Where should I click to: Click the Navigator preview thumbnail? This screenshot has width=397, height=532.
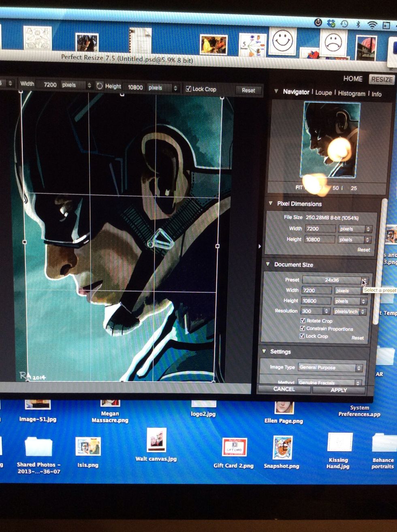point(329,140)
